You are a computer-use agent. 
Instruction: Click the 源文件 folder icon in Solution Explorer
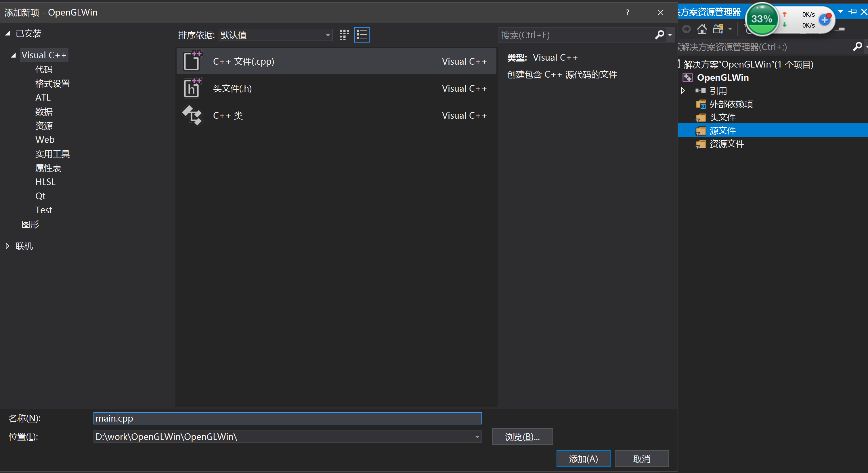pos(701,130)
